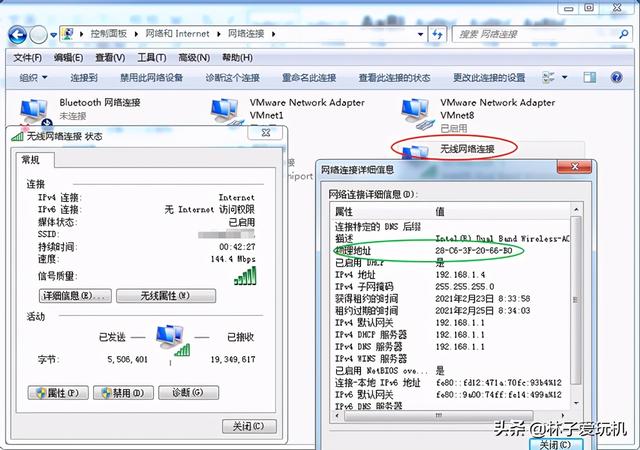This screenshot has width=640, height=450.
Task: Click the Back navigation arrow
Action: [x=17, y=35]
